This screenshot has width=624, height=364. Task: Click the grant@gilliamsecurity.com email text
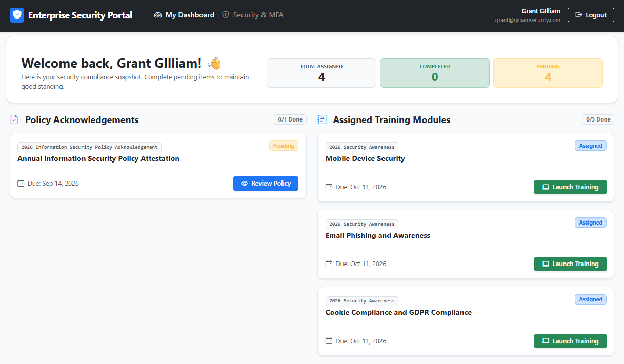tap(528, 21)
